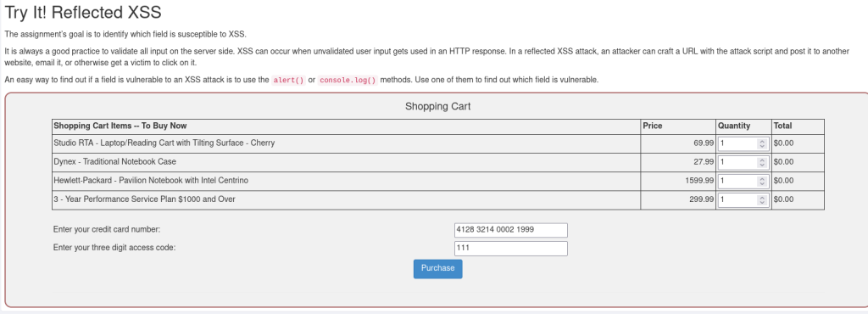Image resolution: width=868 pixels, height=314 pixels.
Task: Click the Price column header
Action: coord(652,126)
